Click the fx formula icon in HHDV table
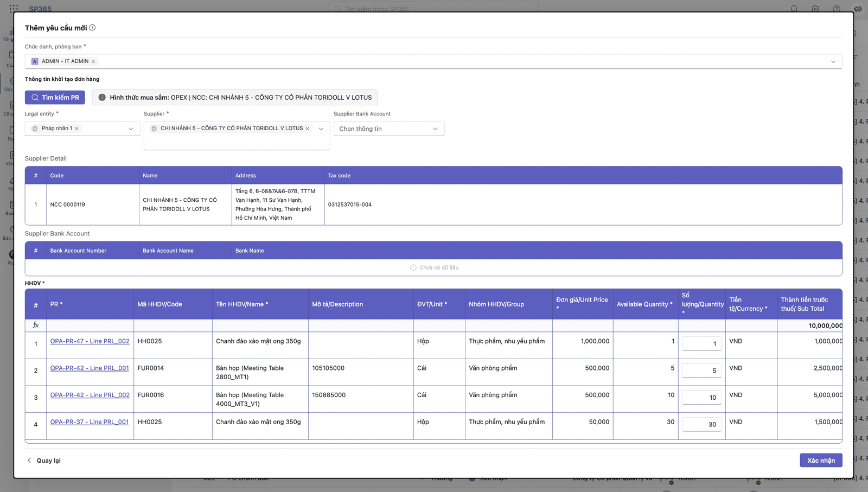868x492 pixels. click(36, 325)
